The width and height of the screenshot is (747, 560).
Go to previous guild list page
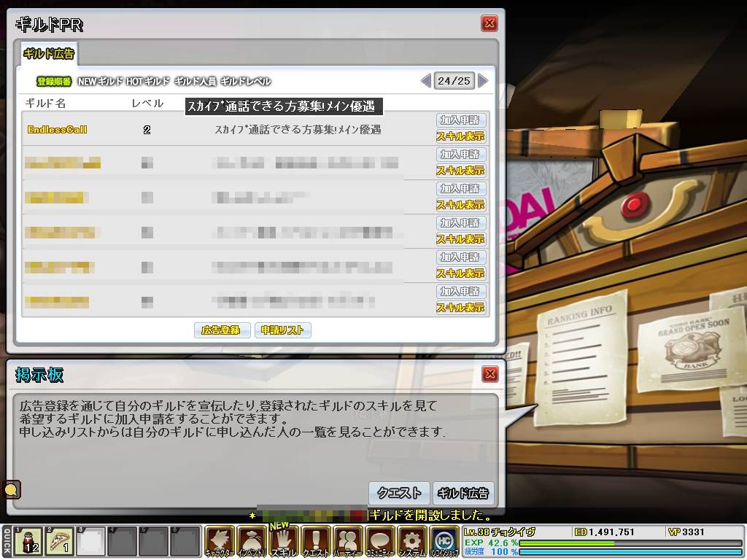click(x=426, y=80)
